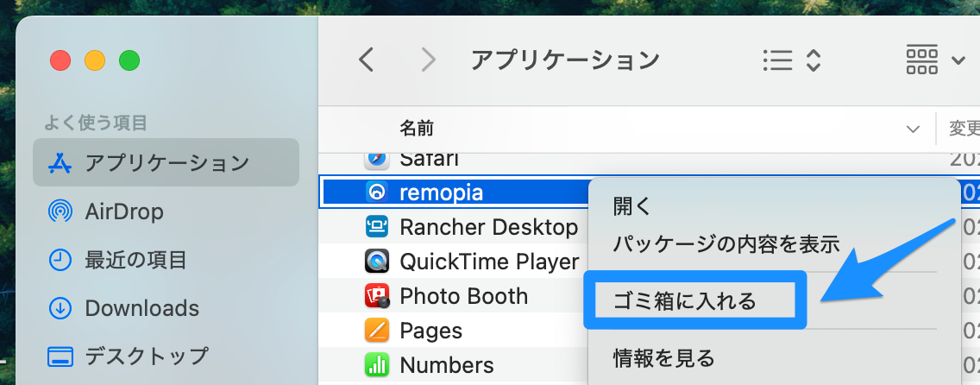Click the Downloads arrow icon
The image size is (980, 385).
60,307
